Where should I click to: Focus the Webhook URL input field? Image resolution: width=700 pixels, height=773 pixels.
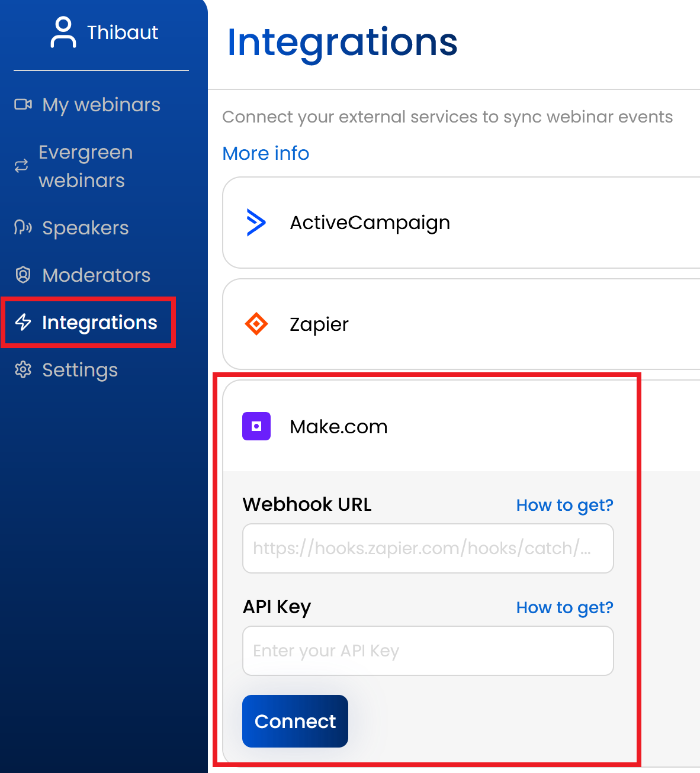tap(428, 548)
